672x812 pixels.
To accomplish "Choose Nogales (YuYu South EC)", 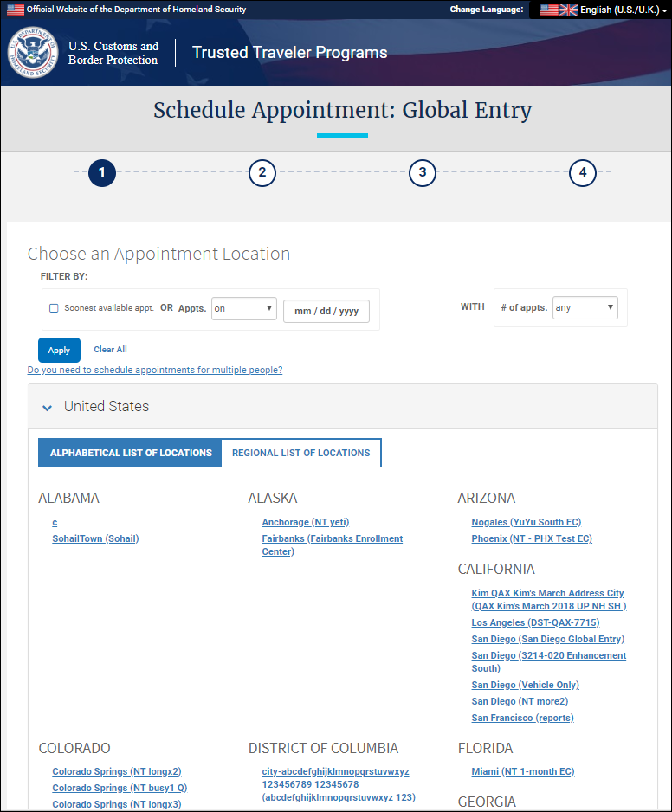I will point(527,522).
